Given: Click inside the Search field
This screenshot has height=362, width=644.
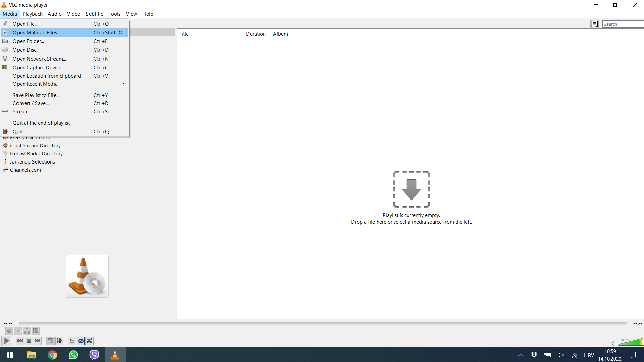Looking at the screenshot, I should point(622,24).
